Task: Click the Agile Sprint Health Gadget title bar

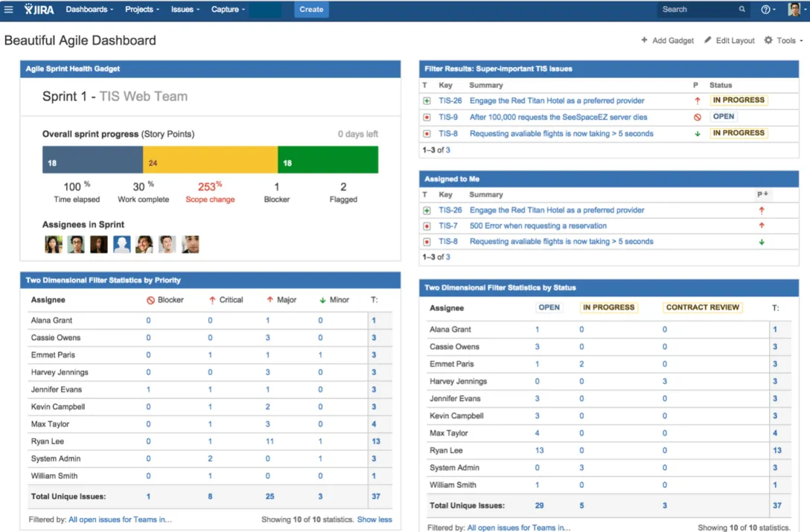Action: click(210, 68)
